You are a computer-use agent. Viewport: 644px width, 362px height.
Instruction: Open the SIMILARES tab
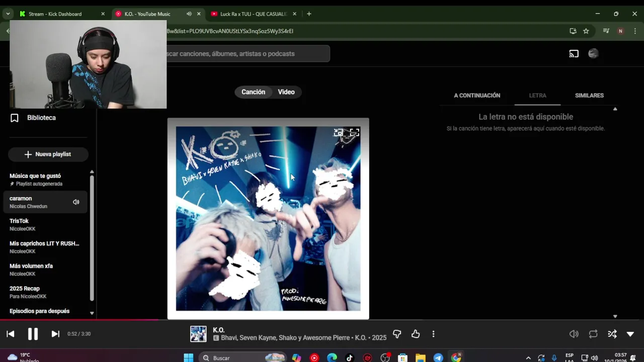pos(589,96)
